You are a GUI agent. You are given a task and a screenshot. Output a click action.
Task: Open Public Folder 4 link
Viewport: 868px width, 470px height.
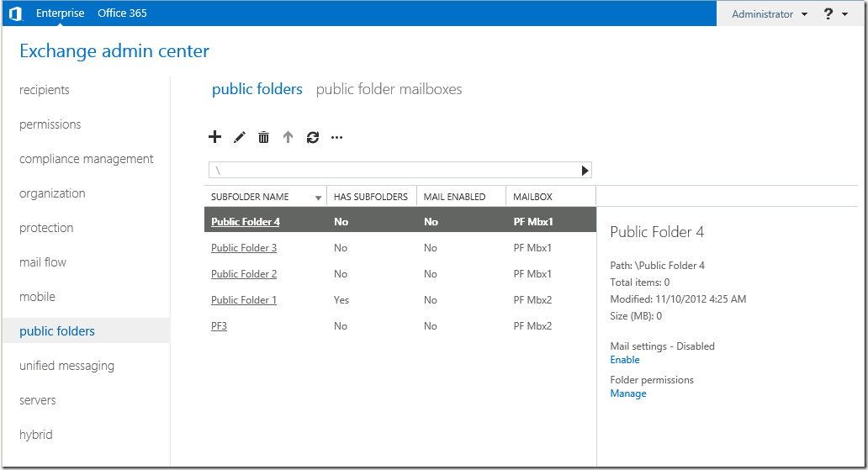click(x=246, y=221)
